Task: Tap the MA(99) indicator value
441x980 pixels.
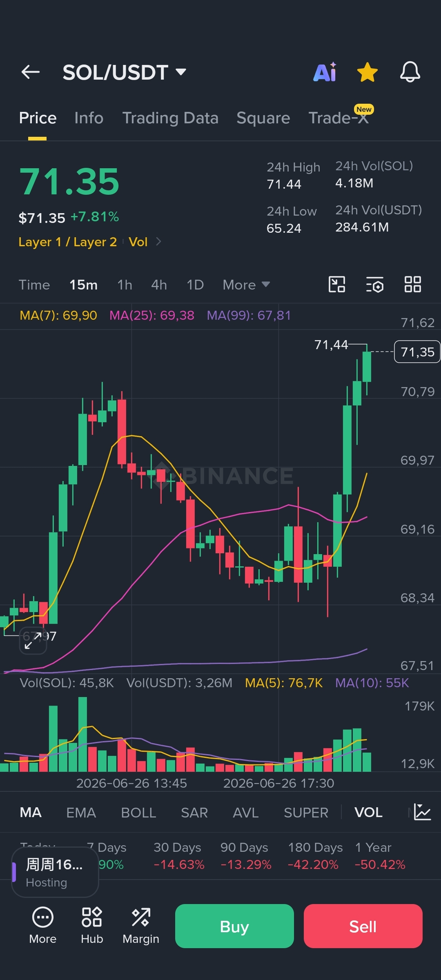Action: tap(249, 315)
